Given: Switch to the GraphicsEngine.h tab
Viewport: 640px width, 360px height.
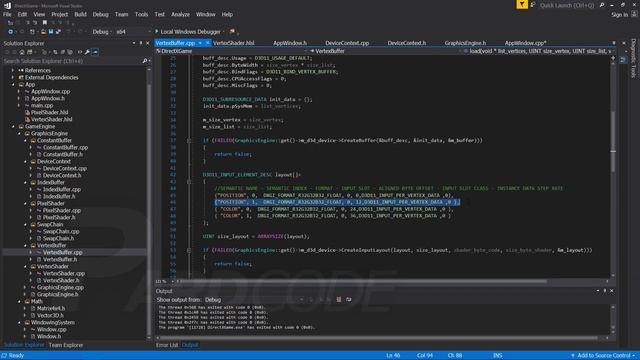Looking at the screenshot, I should coord(465,43).
